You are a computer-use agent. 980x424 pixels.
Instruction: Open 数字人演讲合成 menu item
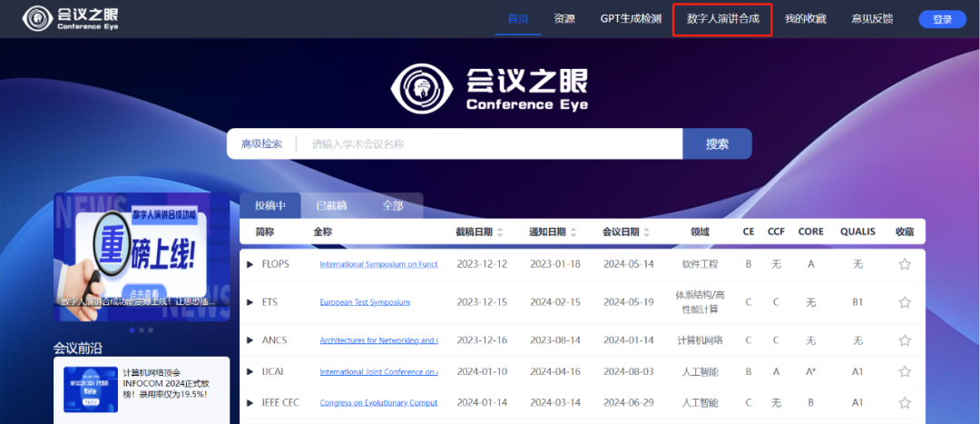point(722,19)
